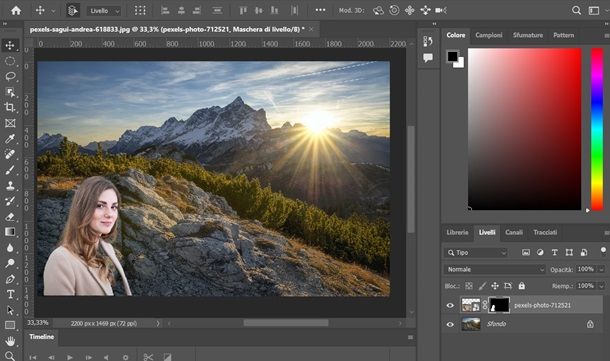Toggle lock all padlock icon
Screen dimensions: 610x361
(x=522, y=286)
